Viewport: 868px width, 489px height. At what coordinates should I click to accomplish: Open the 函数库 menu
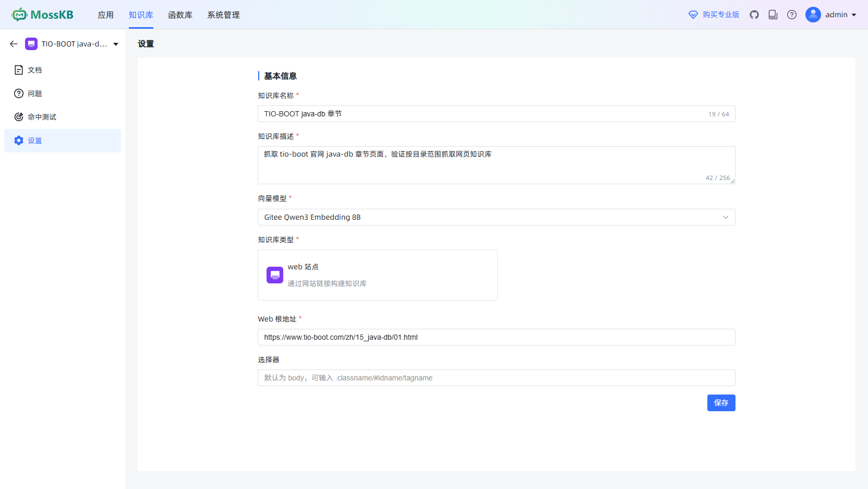pyautogui.click(x=180, y=15)
